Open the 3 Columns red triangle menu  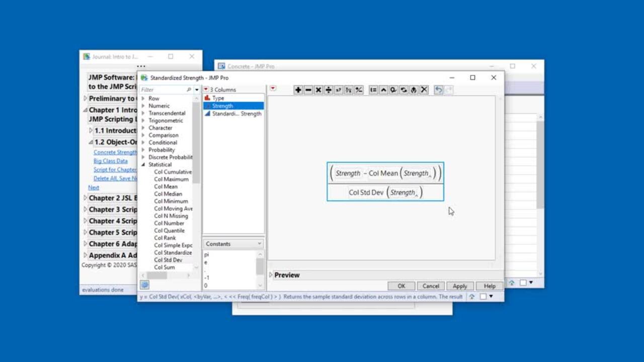click(206, 89)
